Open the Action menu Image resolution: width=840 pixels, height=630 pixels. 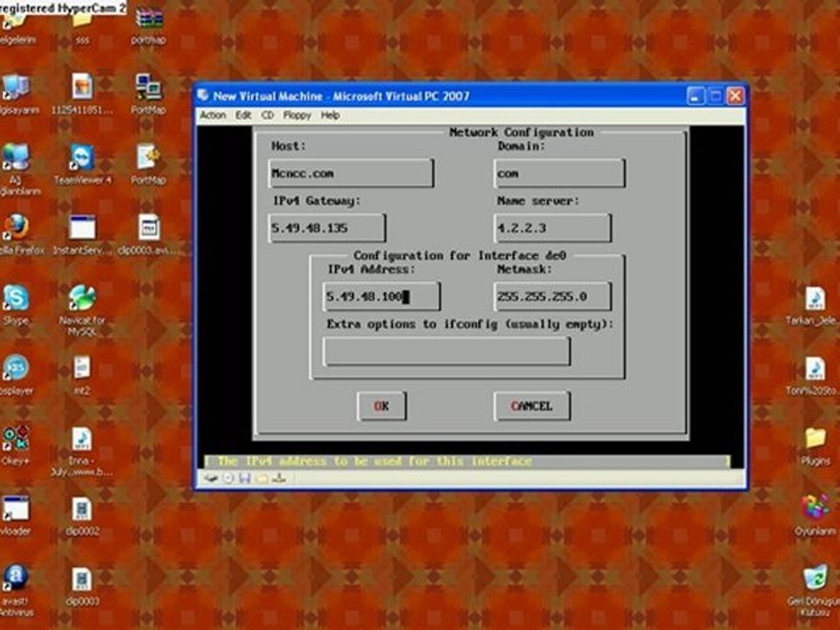213,115
